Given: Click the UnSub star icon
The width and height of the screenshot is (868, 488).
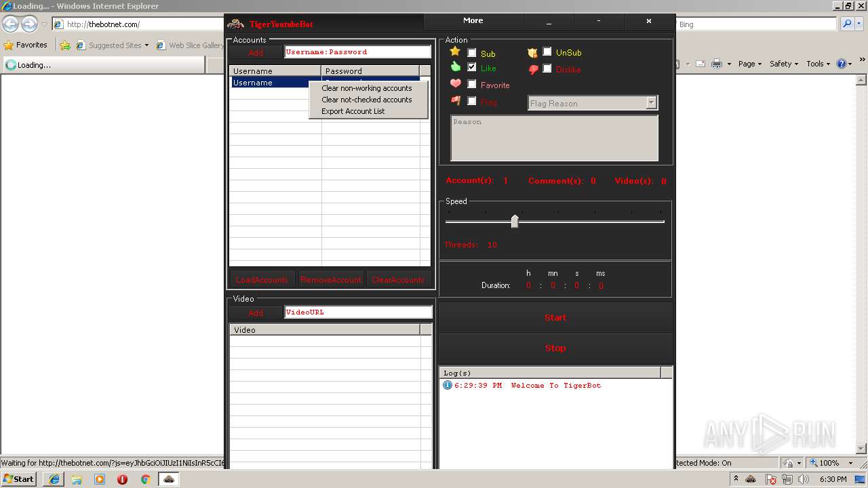Looking at the screenshot, I should [x=532, y=52].
